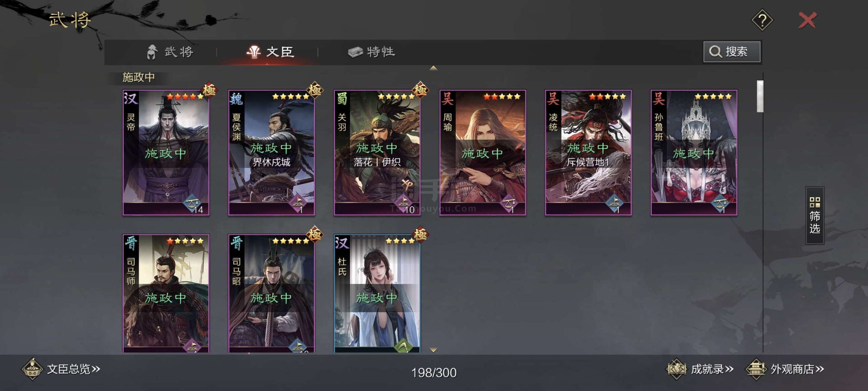Viewport: 868px width, 391px height.
Task: Open the help question mark icon
Action: (762, 20)
